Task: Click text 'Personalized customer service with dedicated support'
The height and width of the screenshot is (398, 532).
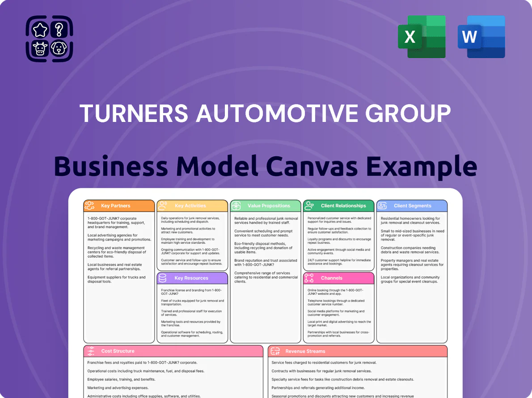Action: (x=339, y=220)
